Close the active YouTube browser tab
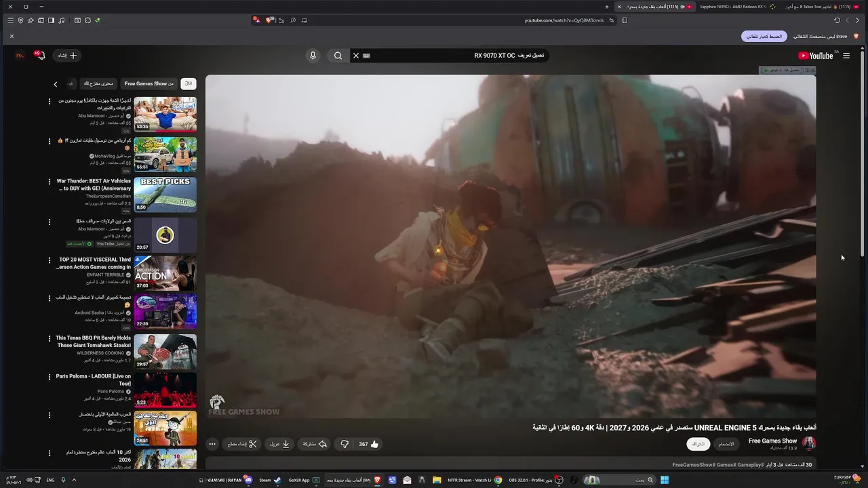Viewport: 868px width, 488px height. click(619, 7)
